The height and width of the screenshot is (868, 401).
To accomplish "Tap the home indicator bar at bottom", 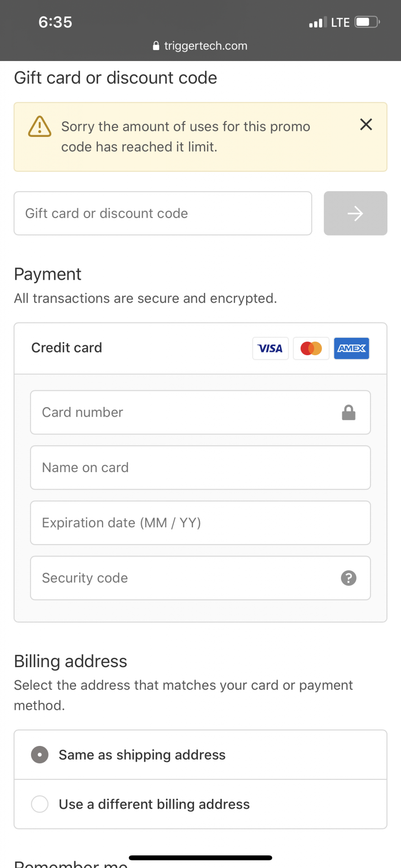I will [200, 858].
